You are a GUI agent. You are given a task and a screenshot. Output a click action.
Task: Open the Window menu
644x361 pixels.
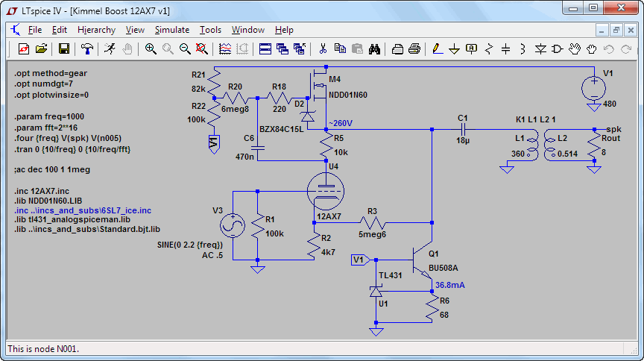point(248,30)
